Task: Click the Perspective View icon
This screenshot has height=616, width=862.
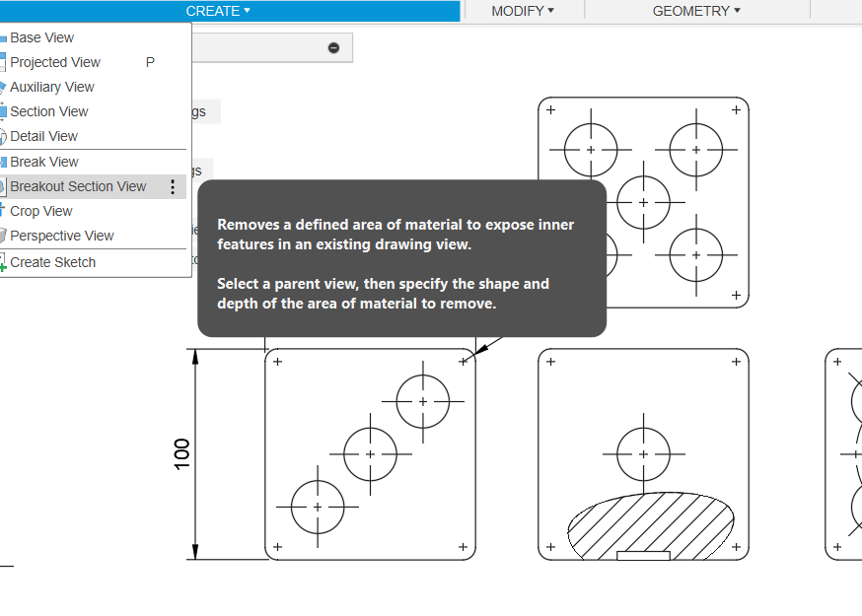Action: 4,237
